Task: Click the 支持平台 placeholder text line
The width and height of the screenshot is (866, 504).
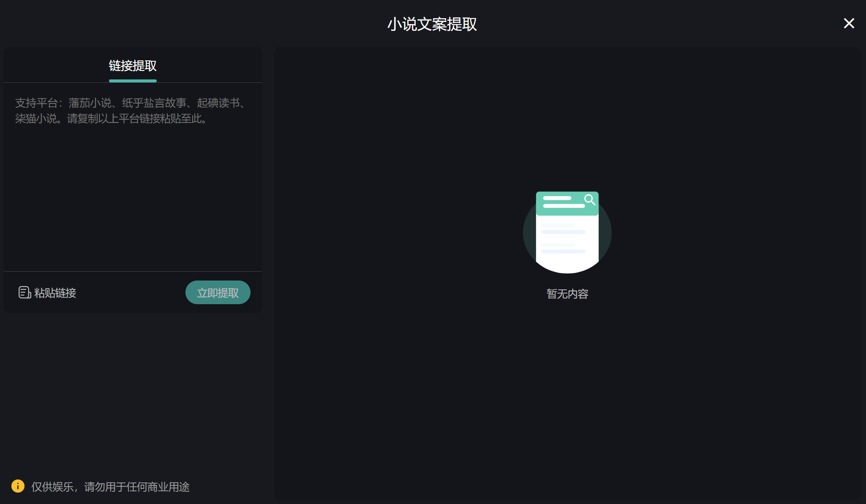Action: click(130, 103)
